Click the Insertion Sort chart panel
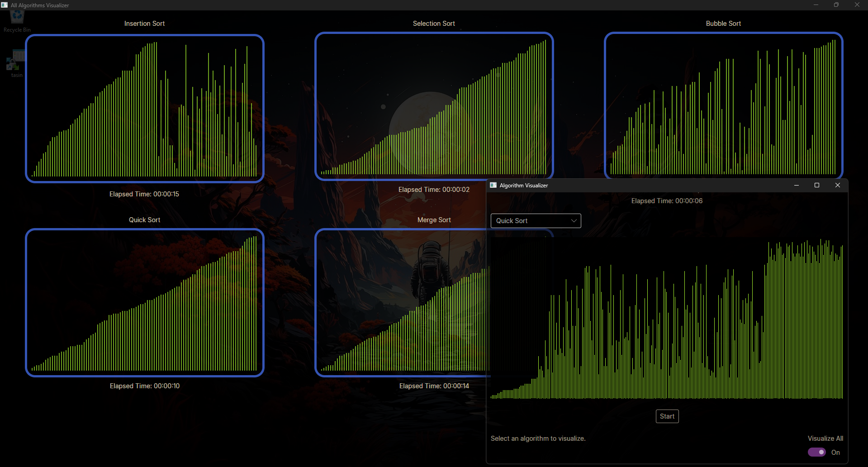 point(145,109)
